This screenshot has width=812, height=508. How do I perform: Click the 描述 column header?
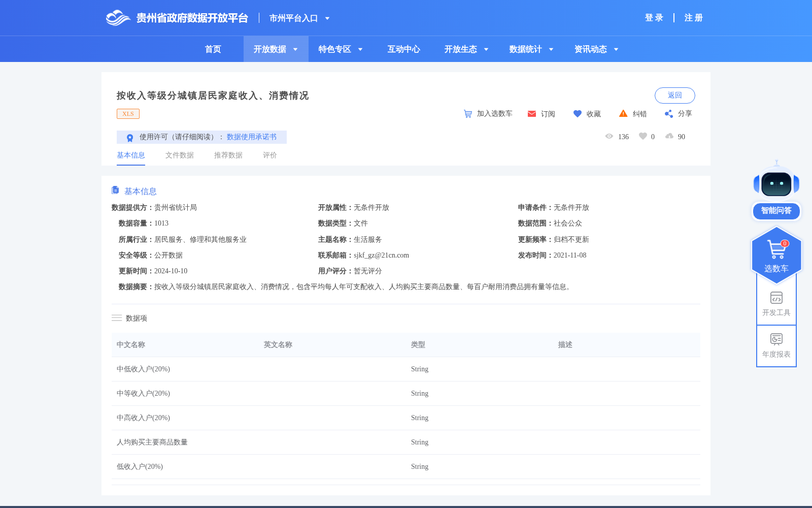click(x=565, y=344)
